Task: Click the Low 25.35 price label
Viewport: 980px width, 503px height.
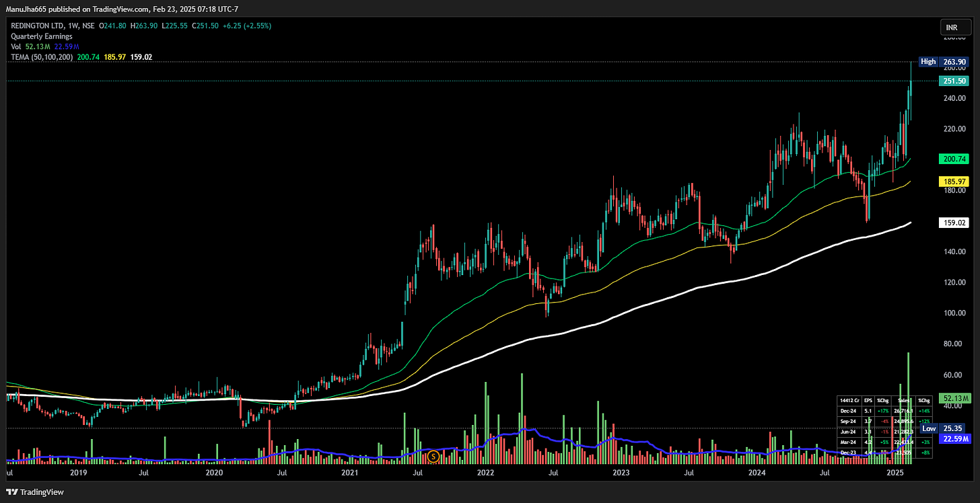Action: point(944,428)
